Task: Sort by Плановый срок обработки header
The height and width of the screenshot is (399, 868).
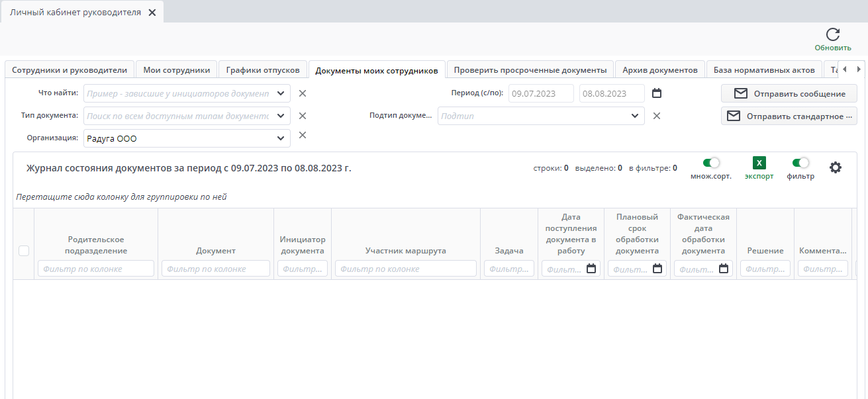Action: pos(637,234)
